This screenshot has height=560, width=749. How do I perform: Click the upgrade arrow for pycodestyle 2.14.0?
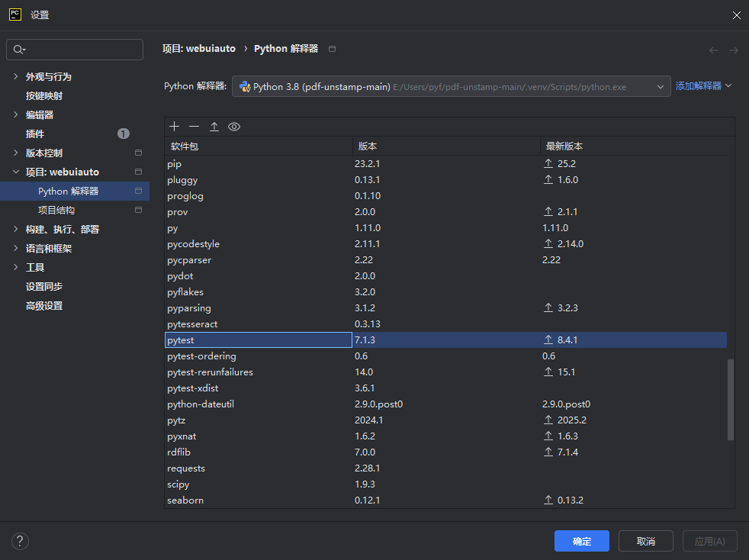[548, 243]
